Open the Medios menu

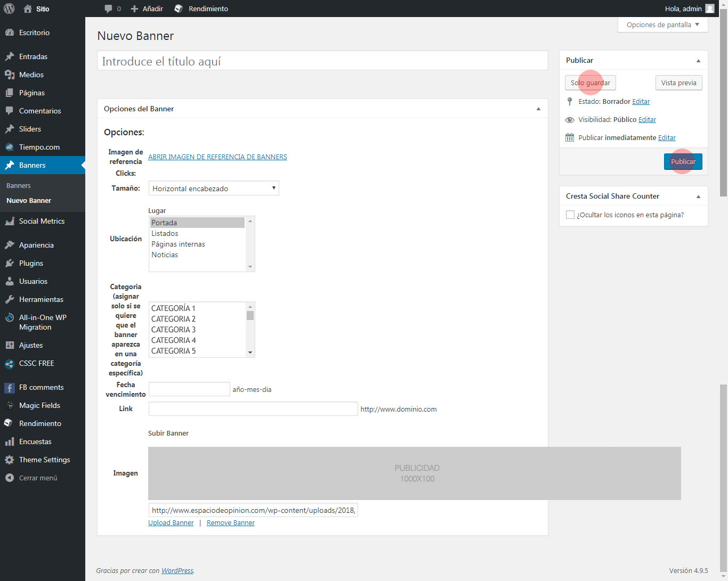pyautogui.click(x=31, y=75)
